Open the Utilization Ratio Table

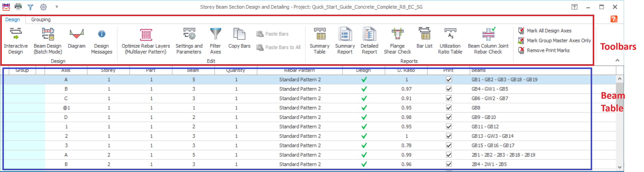coord(450,40)
